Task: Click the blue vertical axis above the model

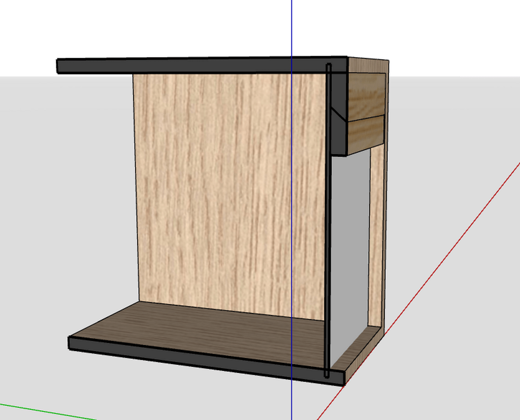Action: [x=291, y=25]
